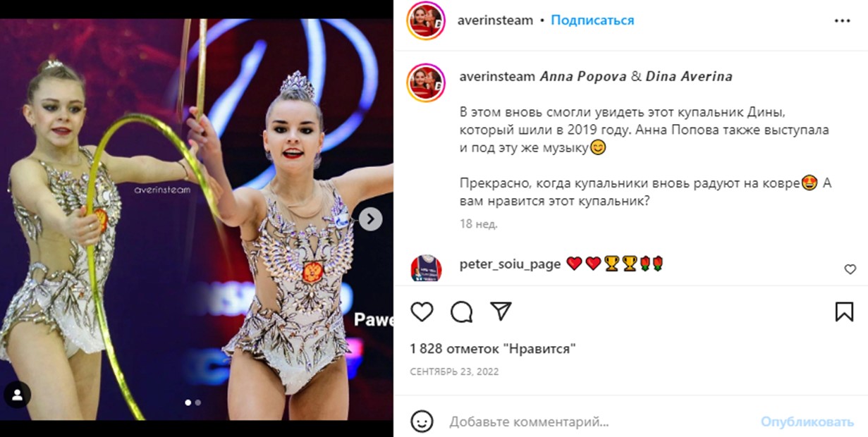This screenshot has height=437, width=868.
Task: Click Подписаться to follow account
Action: (592, 20)
